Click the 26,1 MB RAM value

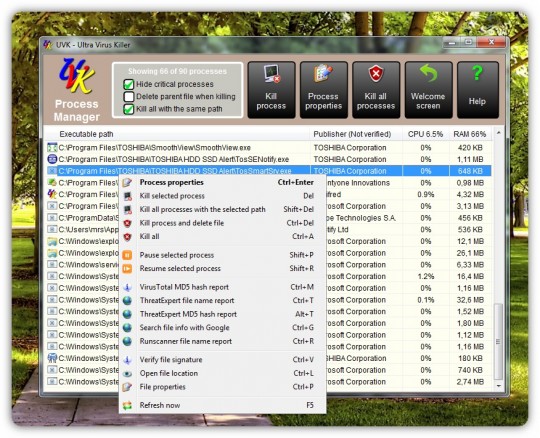470,253
